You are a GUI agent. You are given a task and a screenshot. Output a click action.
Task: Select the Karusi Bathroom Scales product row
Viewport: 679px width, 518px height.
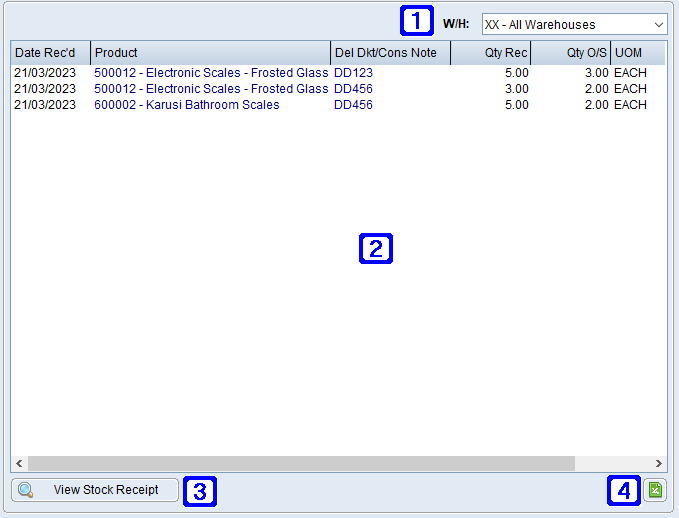[186, 105]
